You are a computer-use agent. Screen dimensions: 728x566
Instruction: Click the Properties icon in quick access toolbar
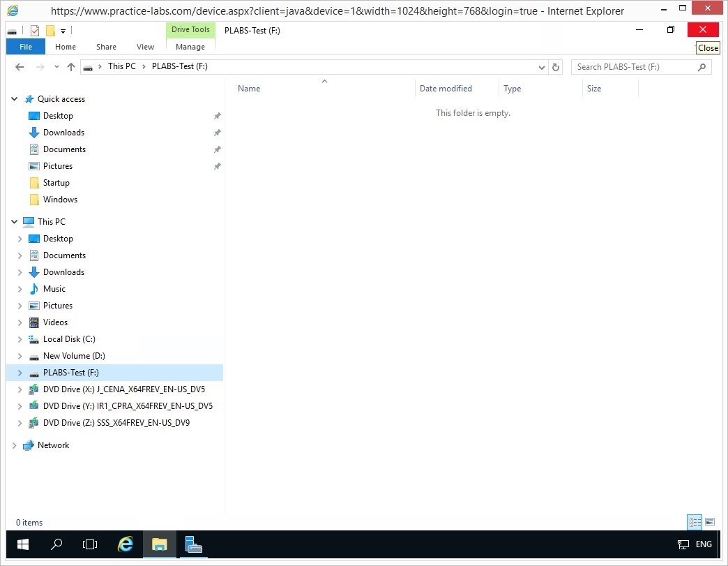pyautogui.click(x=35, y=31)
